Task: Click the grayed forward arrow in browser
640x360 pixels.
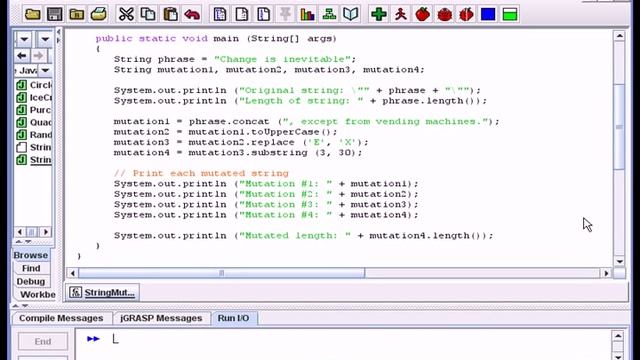Action: pos(38,56)
